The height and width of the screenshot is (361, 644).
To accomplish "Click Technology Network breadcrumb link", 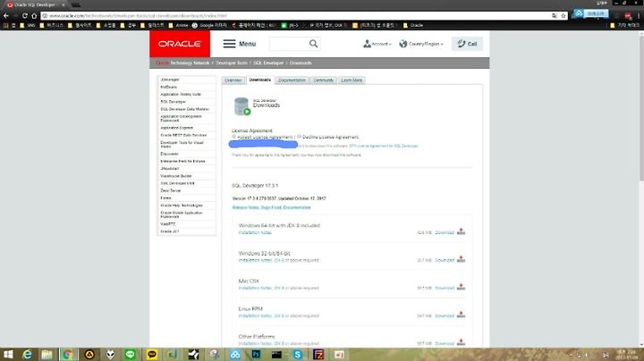I will [190, 63].
